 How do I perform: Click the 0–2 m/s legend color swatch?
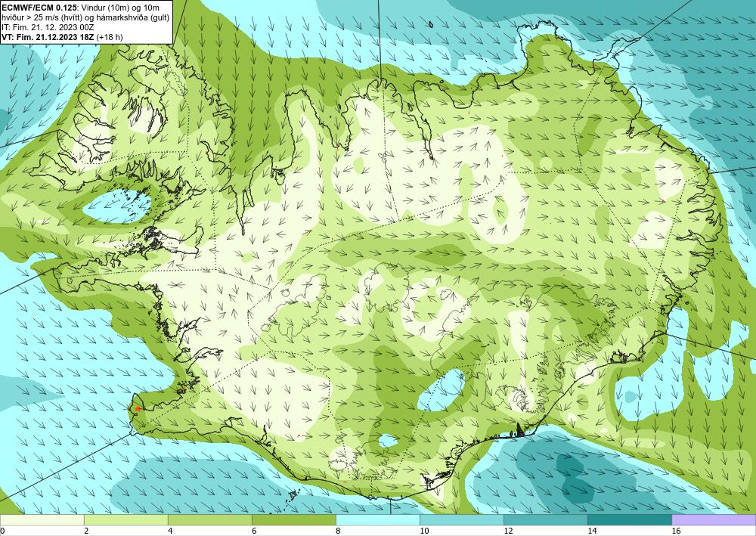coord(42,519)
